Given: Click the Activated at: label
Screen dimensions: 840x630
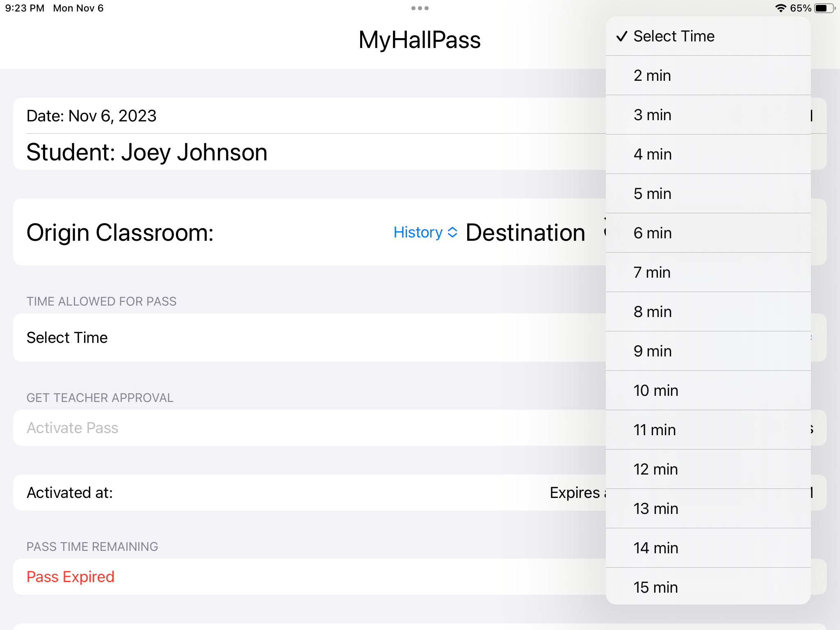Looking at the screenshot, I should click(70, 493).
